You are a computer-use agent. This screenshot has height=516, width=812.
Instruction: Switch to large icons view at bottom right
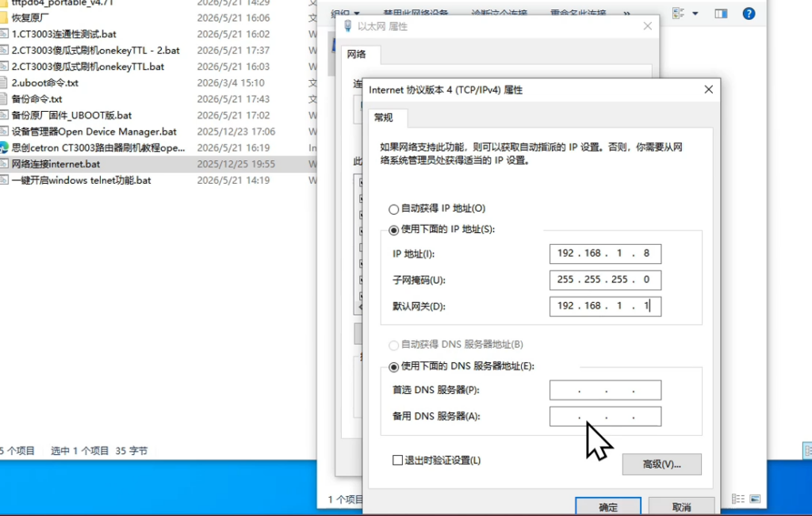[x=755, y=499]
